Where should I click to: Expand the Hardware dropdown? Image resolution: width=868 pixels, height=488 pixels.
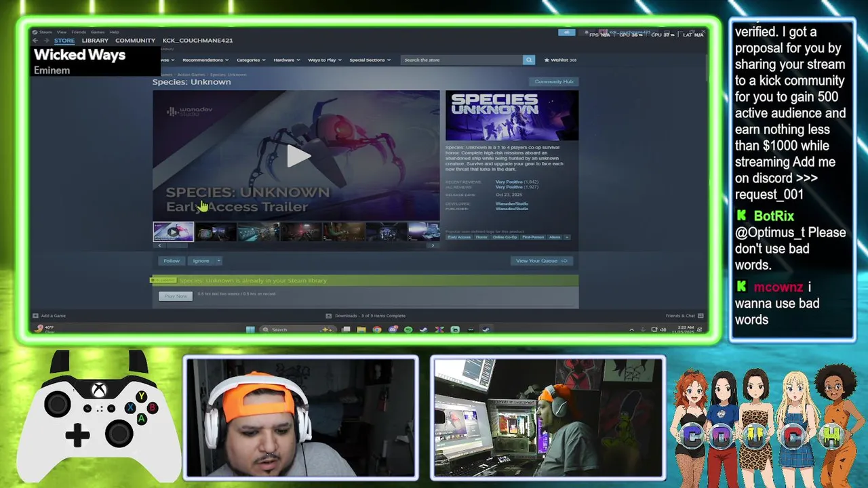tap(286, 60)
